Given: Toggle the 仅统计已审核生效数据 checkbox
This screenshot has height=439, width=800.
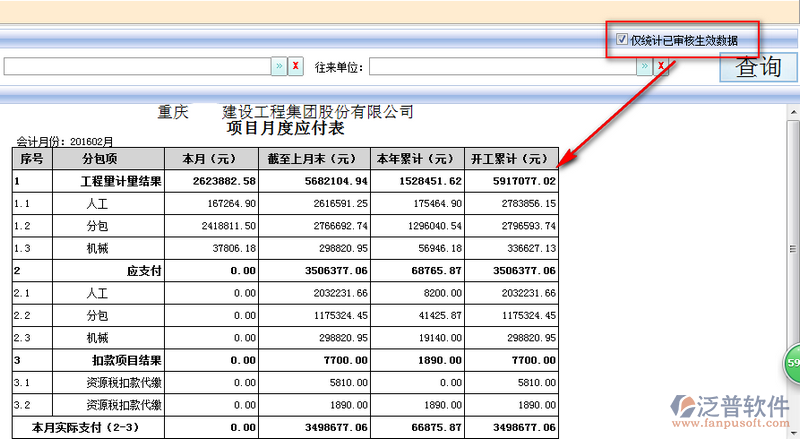Looking at the screenshot, I should point(622,40).
